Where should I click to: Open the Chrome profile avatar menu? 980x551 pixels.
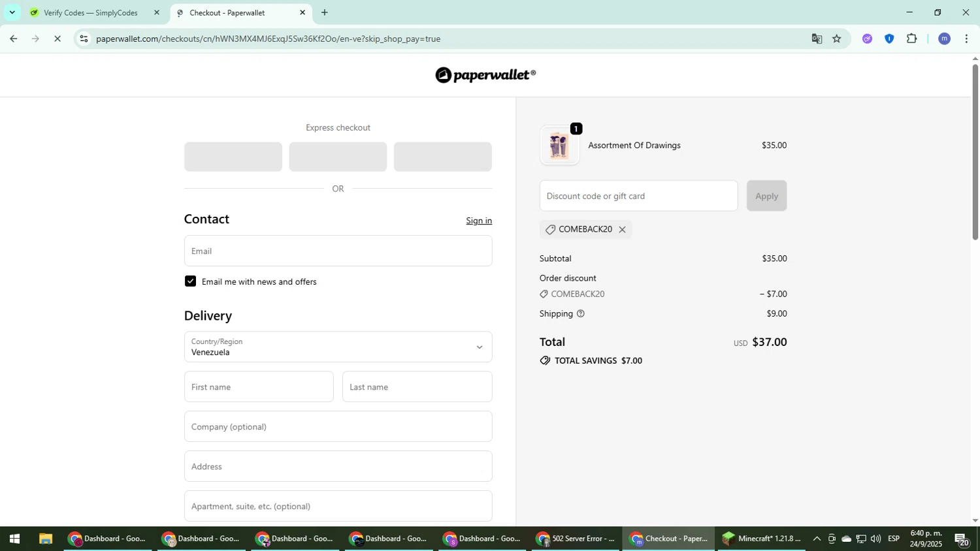pos(944,39)
